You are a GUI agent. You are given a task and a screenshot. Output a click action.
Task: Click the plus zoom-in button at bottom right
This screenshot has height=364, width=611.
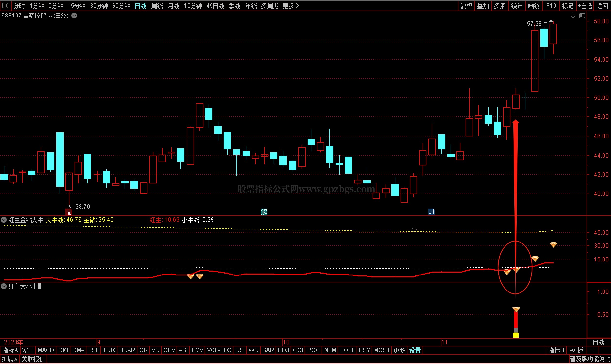tap(593, 350)
